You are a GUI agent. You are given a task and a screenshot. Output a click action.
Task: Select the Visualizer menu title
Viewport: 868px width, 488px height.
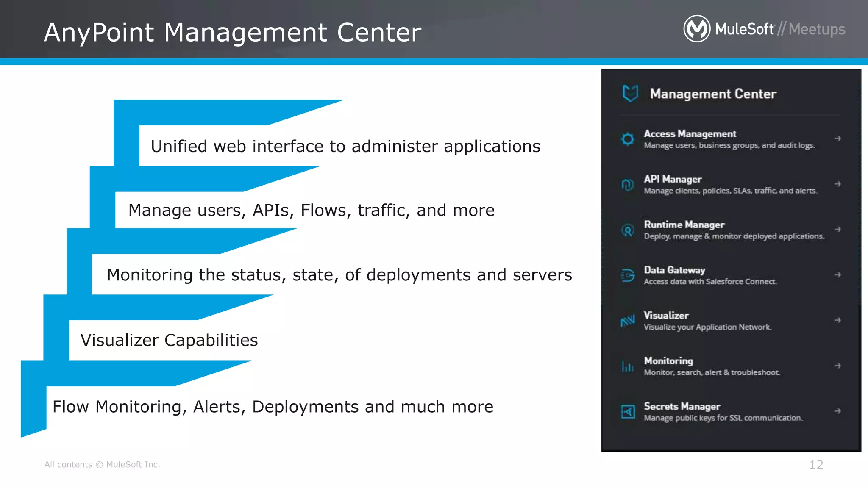[666, 315]
